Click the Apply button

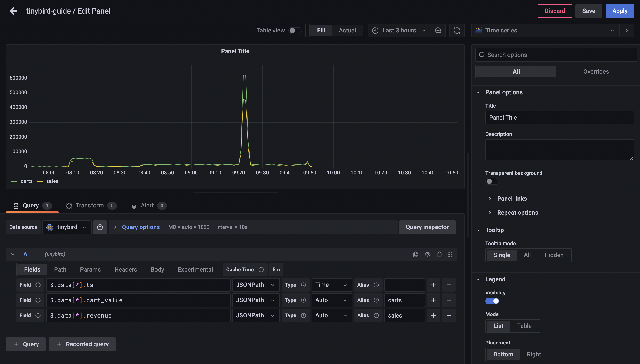(x=620, y=11)
